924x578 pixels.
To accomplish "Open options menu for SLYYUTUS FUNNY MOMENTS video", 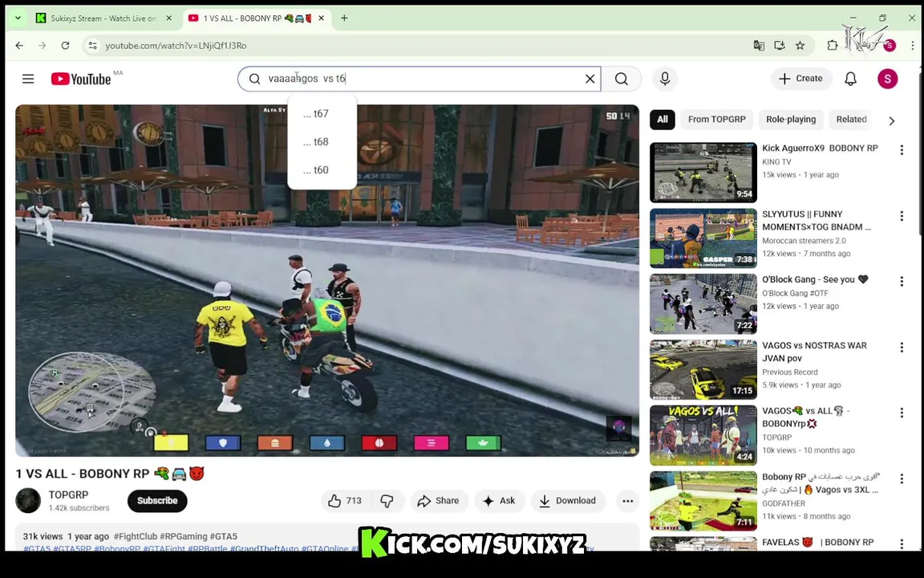I will pyautogui.click(x=901, y=216).
